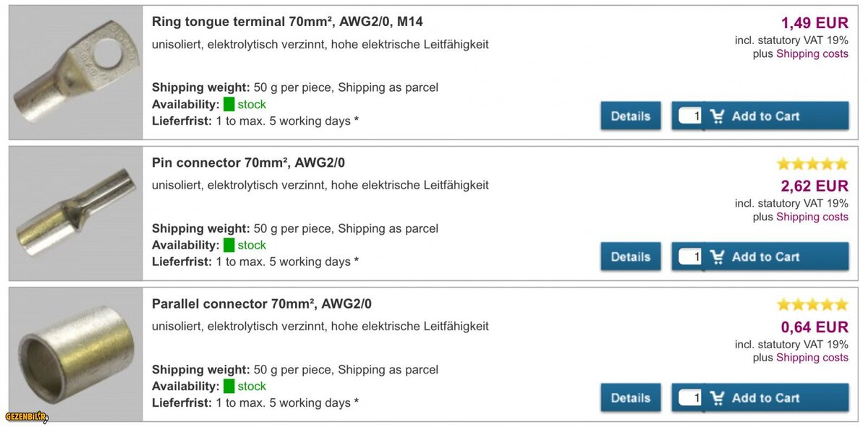
Task: Click cart icon for Parallel connector
Action: (717, 397)
